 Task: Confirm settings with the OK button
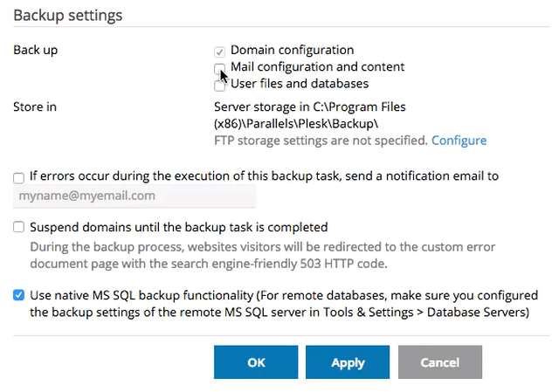click(256, 362)
